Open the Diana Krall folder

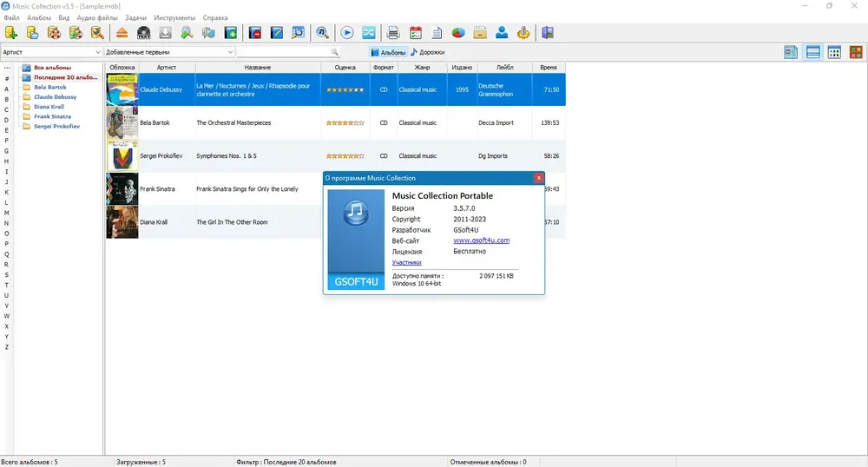pos(49,107)
